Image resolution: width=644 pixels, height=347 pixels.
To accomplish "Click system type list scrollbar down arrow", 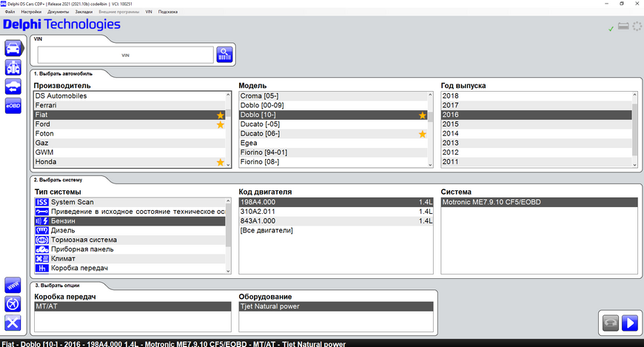I will (x=228, y=271).
